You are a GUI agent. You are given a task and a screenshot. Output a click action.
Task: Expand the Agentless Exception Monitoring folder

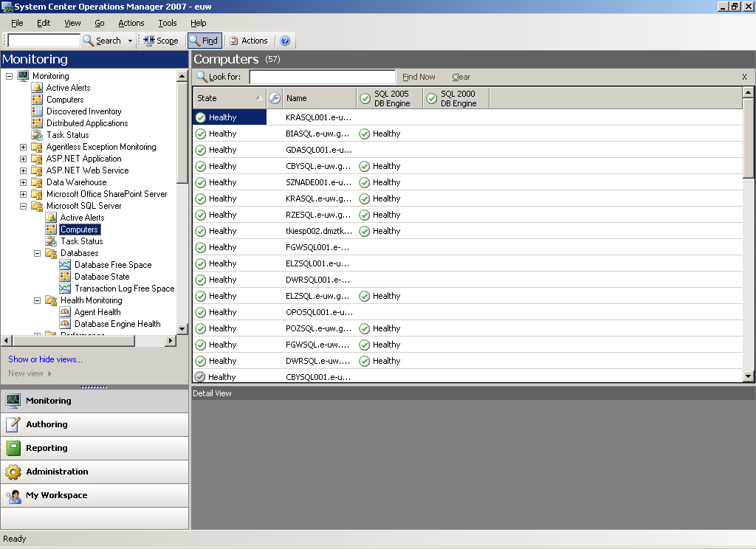click(x=23, y=147)
